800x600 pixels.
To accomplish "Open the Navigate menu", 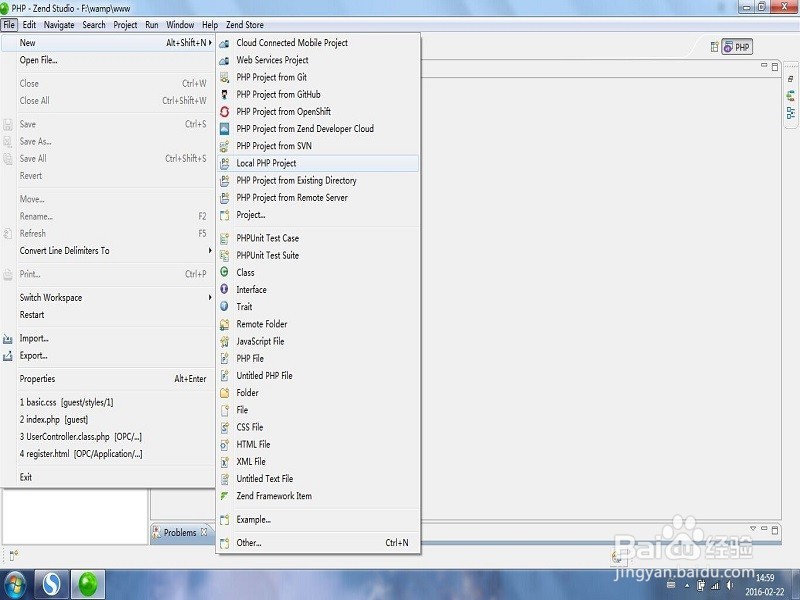I will click(59, 24).
